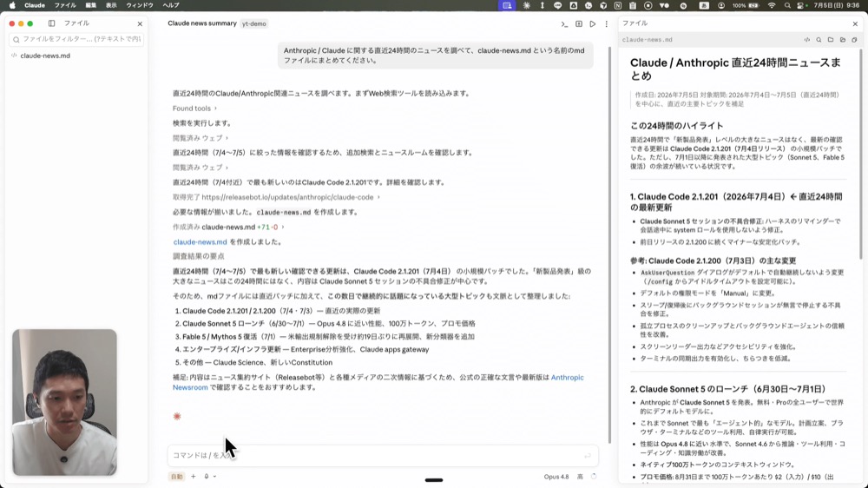This screenshot has width=868, height=488.
Task: Click the orange Claude spinner icon in chat
Action: (x=177, y=417)
